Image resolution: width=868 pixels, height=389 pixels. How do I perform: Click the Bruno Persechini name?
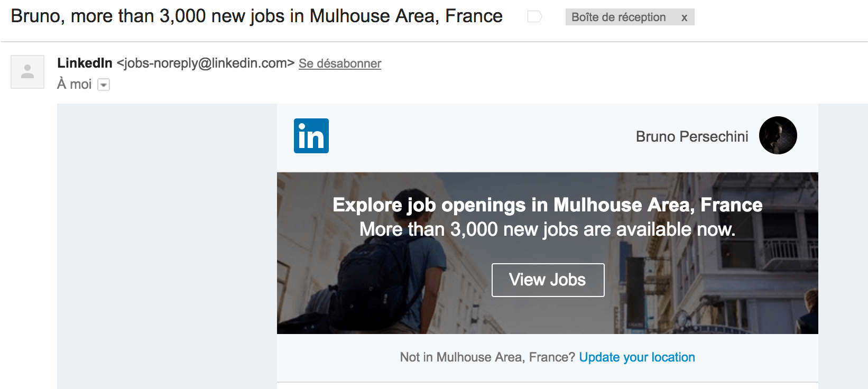[691, 137]
